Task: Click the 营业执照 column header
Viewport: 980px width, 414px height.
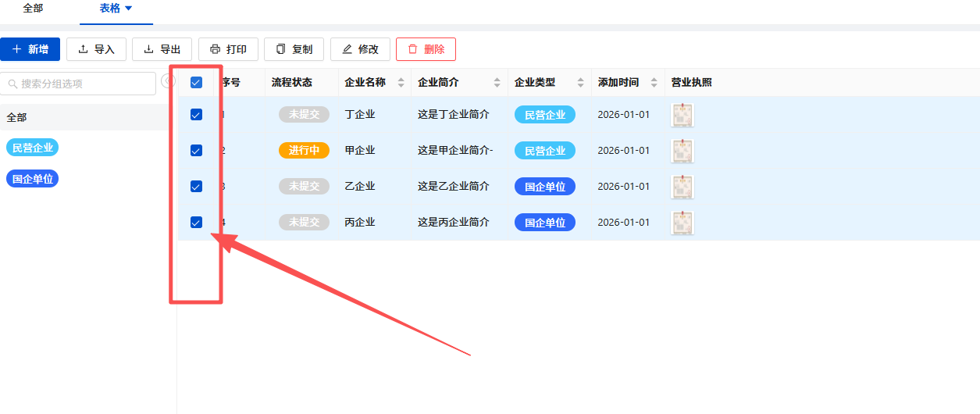Action: click(x=692, y=83)
